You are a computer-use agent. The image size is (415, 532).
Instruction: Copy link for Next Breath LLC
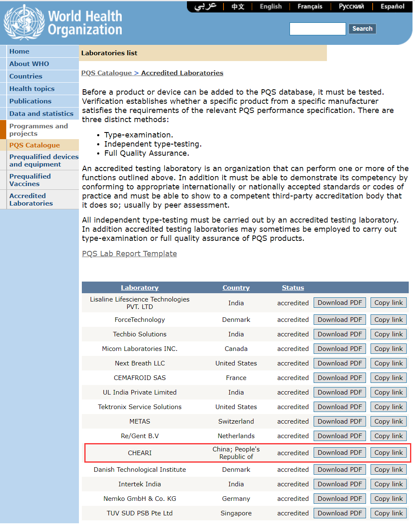pos(388,363)
